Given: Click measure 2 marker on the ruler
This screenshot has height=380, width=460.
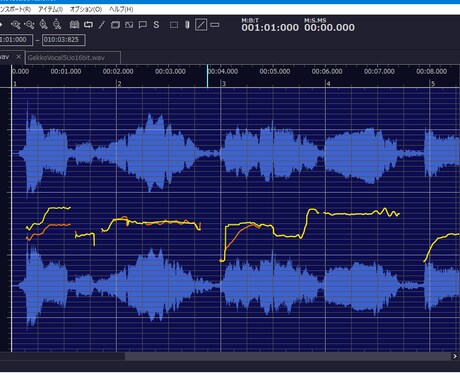Looking at the screenshot, I should click(x=119, y=84).
